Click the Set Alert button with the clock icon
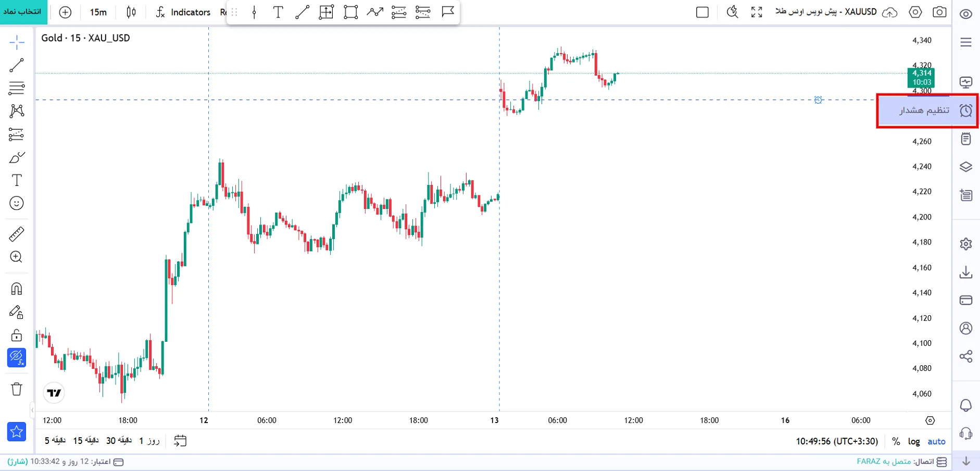 tap(927, 110)
